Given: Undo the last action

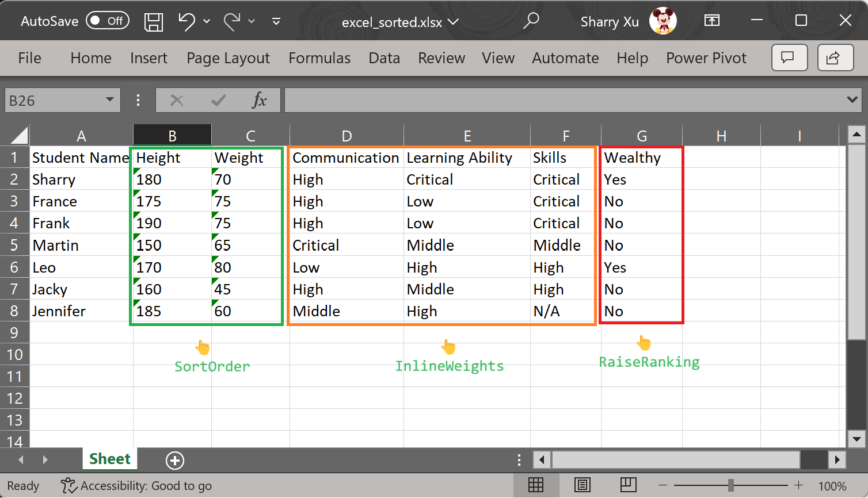Looking at the screenshot, I should (x=186, y=21).
